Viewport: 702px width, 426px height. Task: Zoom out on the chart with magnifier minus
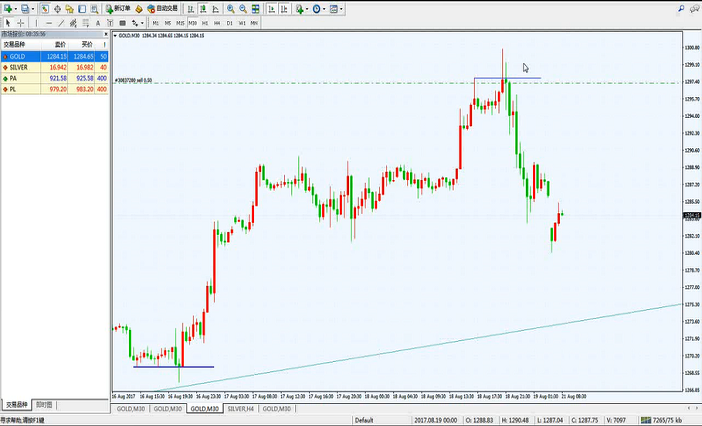click(x=244, y=8)
